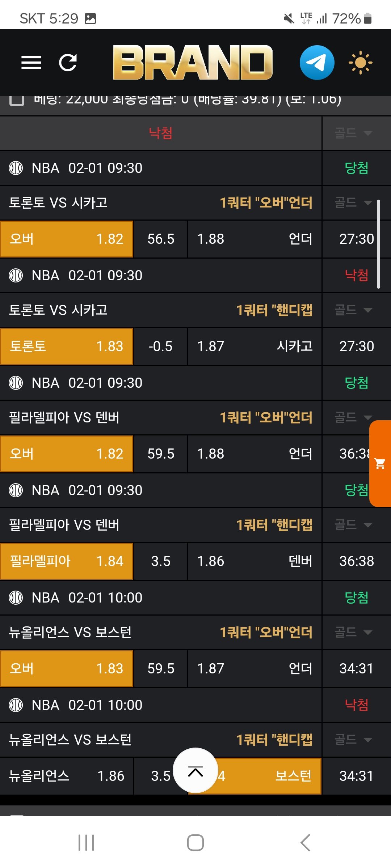Open the Telegram contact icon

click(317, 63)
